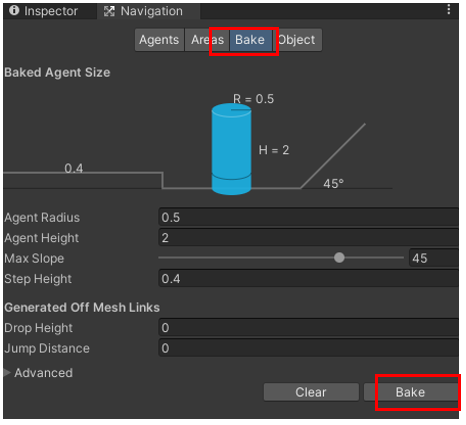
Task: Click the Max Slope value field showing 45
Action: (x=434, y=258)
